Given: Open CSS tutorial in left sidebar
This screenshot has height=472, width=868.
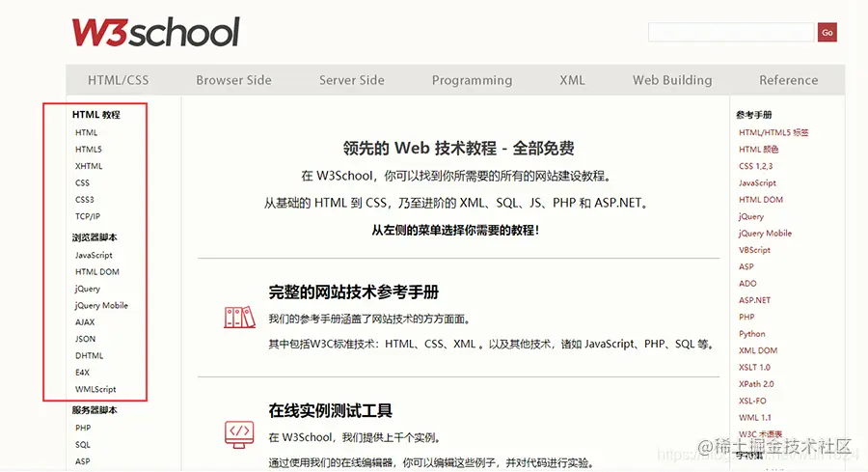Looking at the screenshot, I should pos(83,182).
